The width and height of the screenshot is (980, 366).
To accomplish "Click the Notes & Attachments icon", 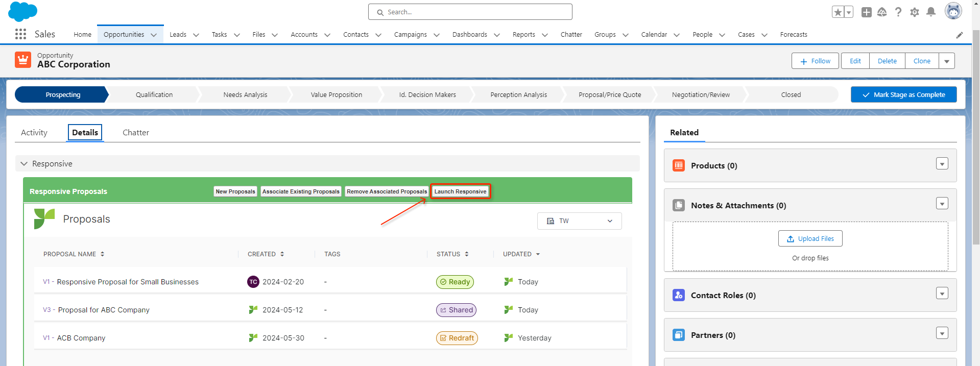I will pyautogui.click(x=679, y=205).
